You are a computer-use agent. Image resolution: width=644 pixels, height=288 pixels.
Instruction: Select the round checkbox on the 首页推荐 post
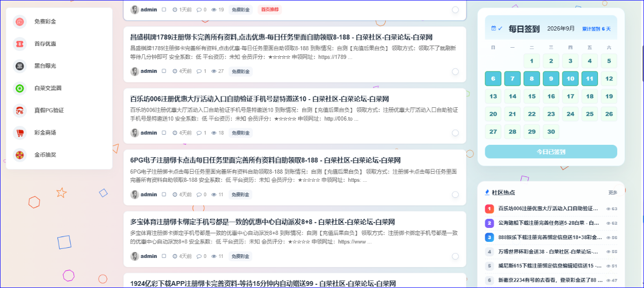tap(455, 10)
